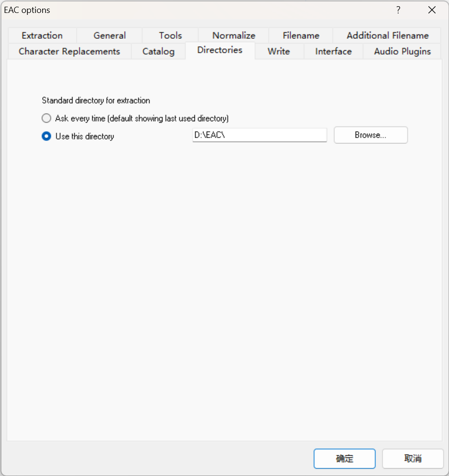The width and height of the screenshot is (449, 476).
Task: Click the question mark help icon
Action: click(x=398, y=10)
